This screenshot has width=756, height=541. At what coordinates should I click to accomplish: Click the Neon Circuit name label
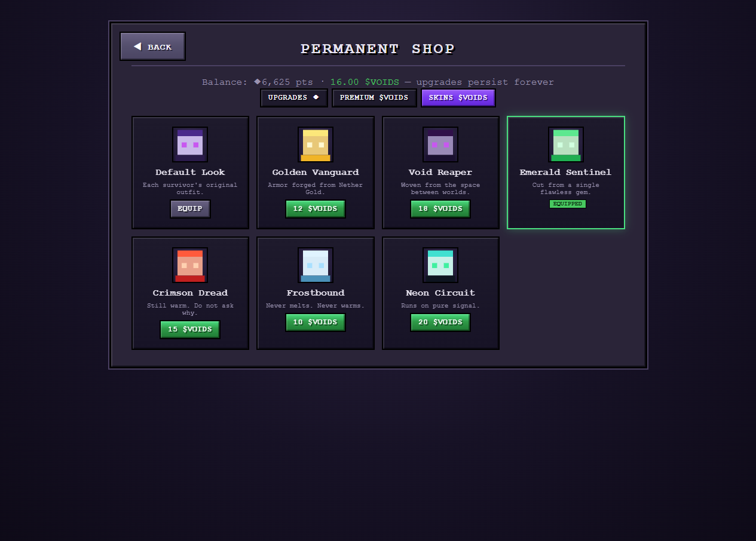tap(440, 293)
